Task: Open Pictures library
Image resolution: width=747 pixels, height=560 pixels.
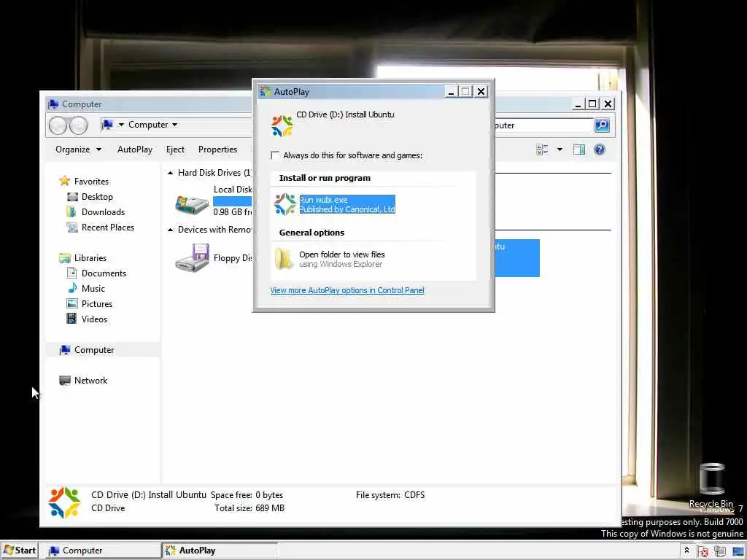Action: (x=97, y=304)
